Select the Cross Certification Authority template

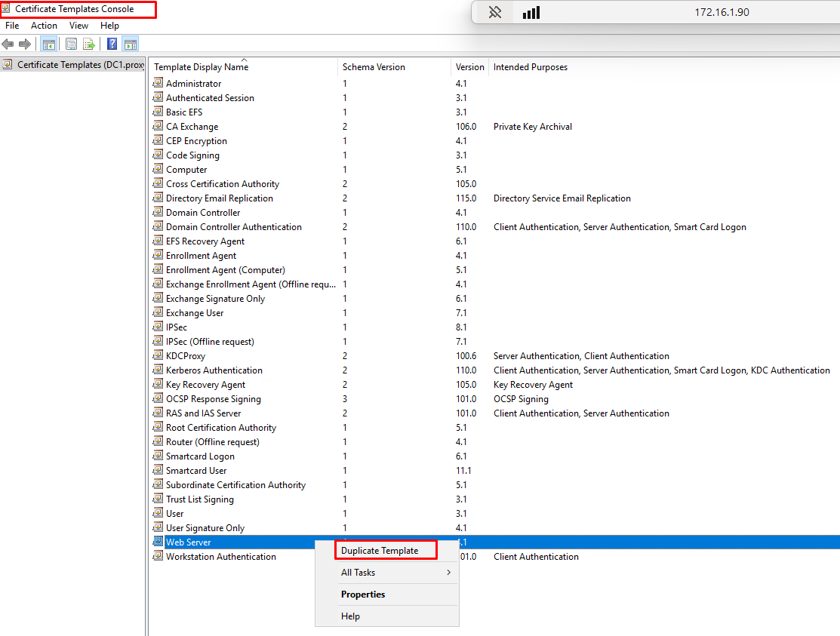click(223, 184)
